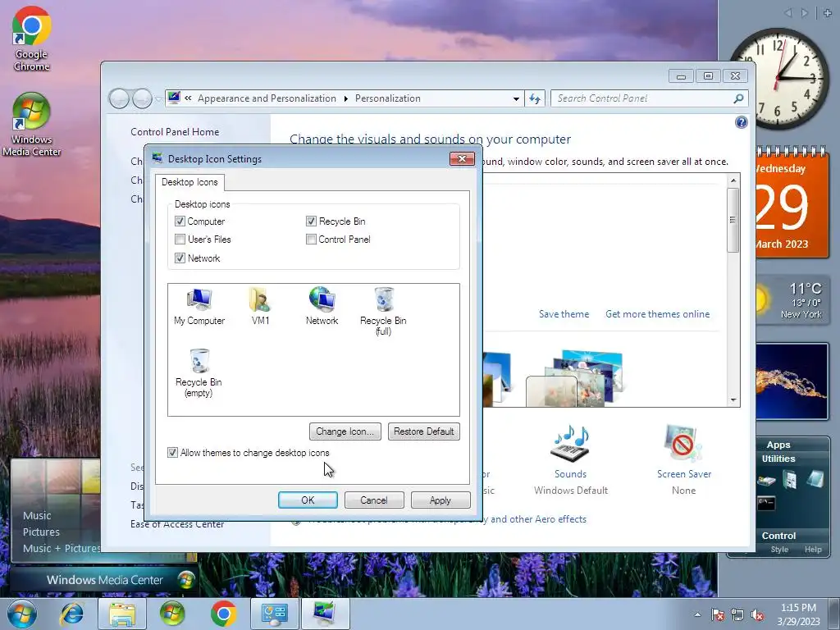The width and height of the screenshot is (840, 630).
Task: Uncheck the Computer checkbox
Action: 180,221
